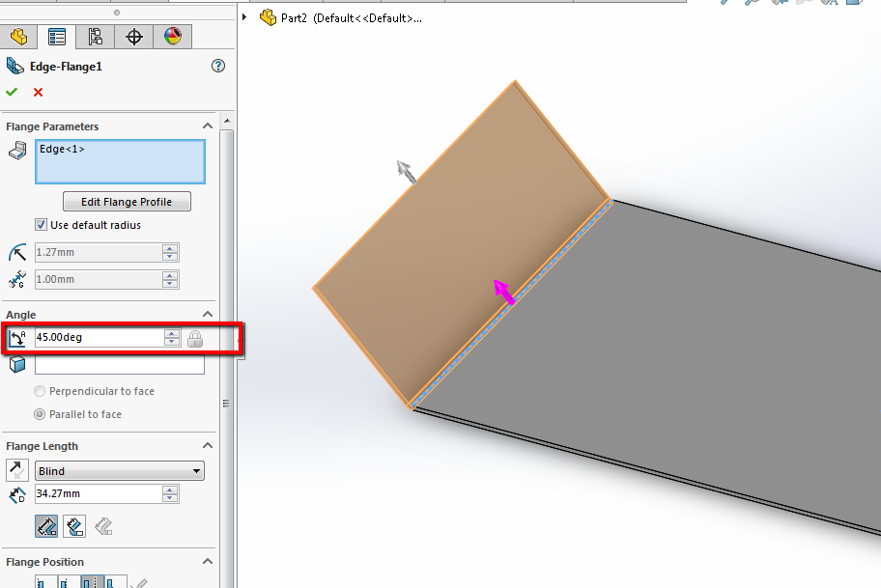
Task: Increase the 1.27mm bend radius stepper
Action: [x=170, y=248]
